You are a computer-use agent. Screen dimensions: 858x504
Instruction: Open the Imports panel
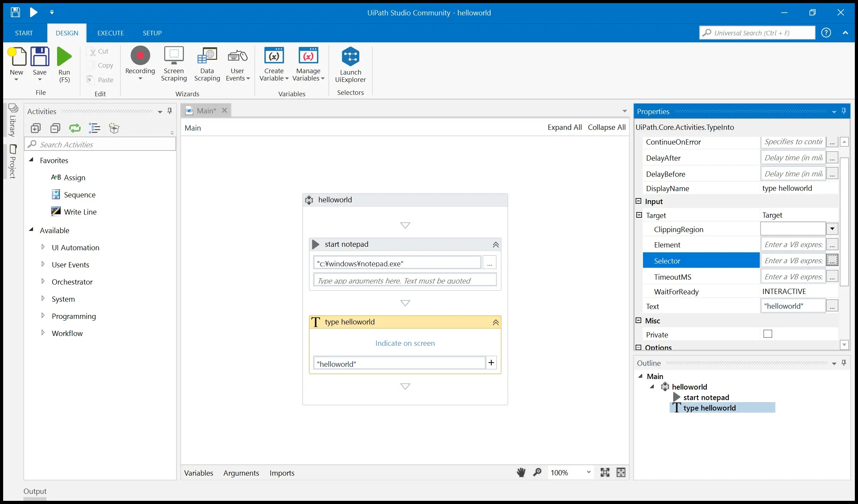[282, 473]
